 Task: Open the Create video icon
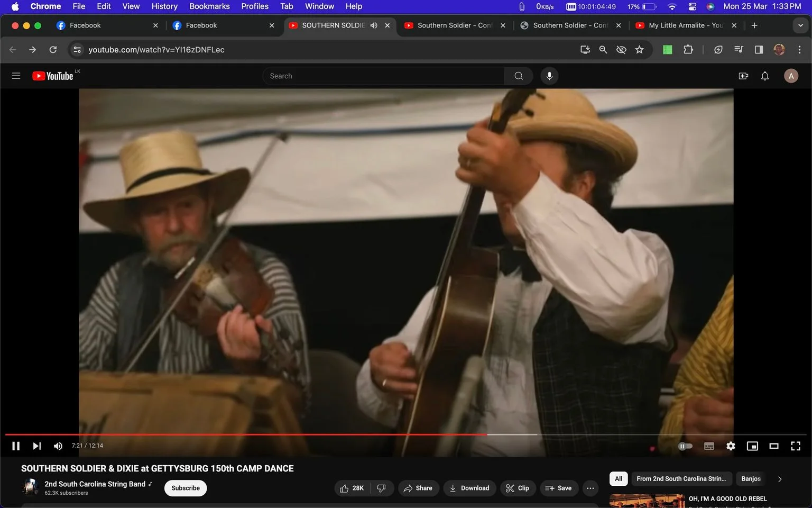point(743,76)
